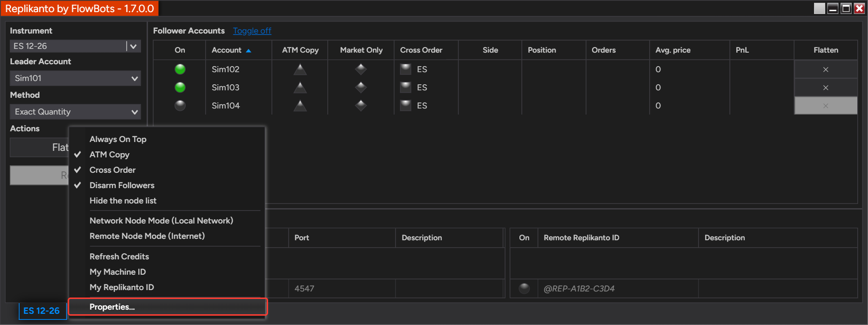Toggle Cross Order checkbox for Sim103
The width and height of the screenshot is (868, 325).
[x=406, y=88]
